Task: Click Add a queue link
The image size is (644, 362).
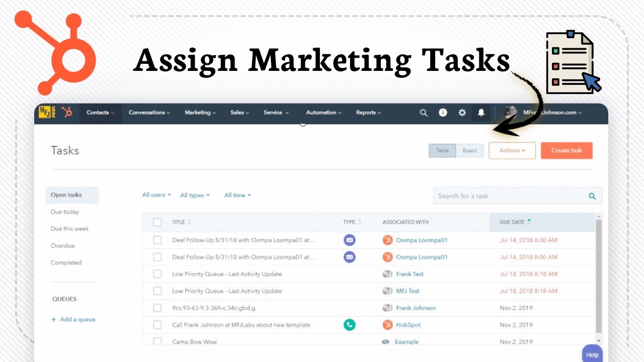Action: point(77,320)
